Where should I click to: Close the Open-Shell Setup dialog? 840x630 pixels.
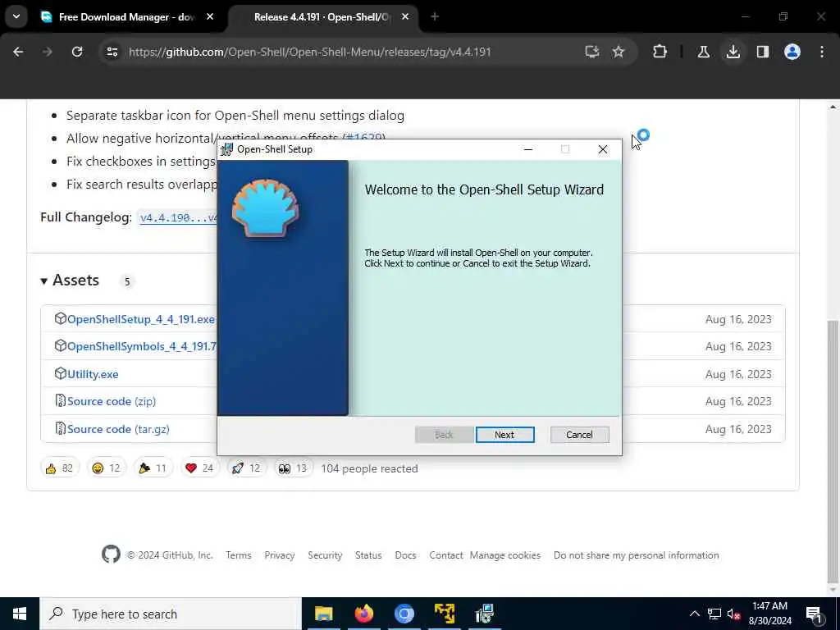(x=603, y=149)
